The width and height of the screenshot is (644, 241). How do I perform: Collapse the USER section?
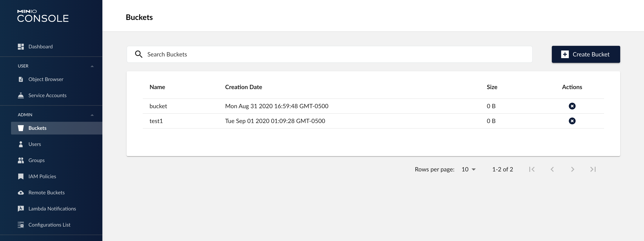[x=92, y=66]
